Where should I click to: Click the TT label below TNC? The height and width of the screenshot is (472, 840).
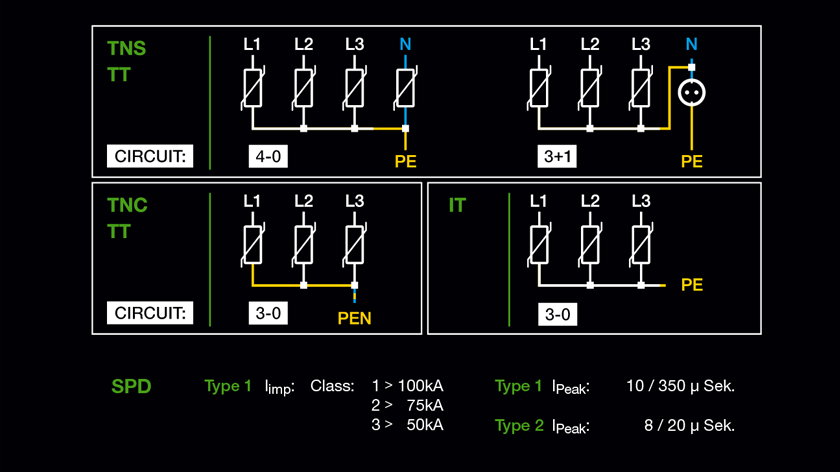click(x=118, y=231)
